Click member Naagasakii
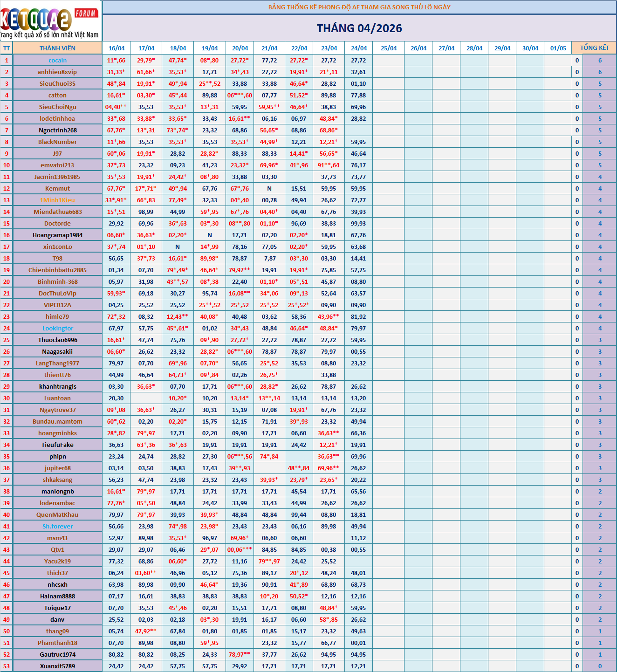 (x=57, y=351)
